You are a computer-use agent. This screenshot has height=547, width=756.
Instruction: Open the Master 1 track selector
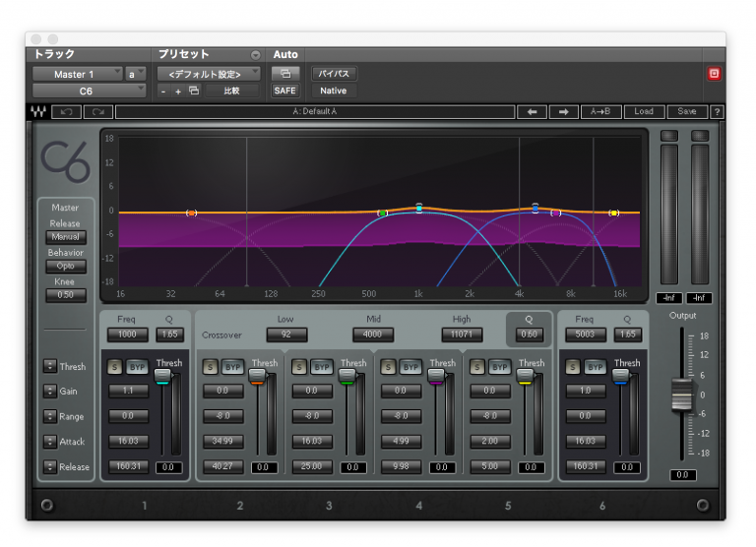coord(77,74)
